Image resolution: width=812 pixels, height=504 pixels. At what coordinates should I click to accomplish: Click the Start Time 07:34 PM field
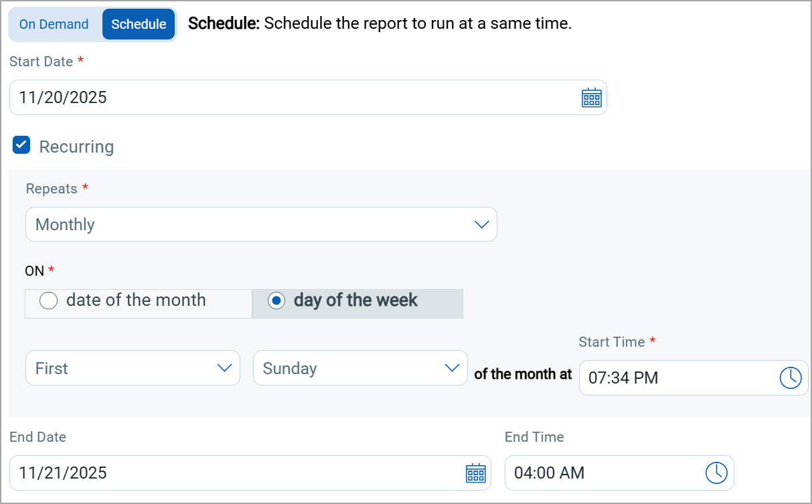pyautogui.click(x=676, y=378)
